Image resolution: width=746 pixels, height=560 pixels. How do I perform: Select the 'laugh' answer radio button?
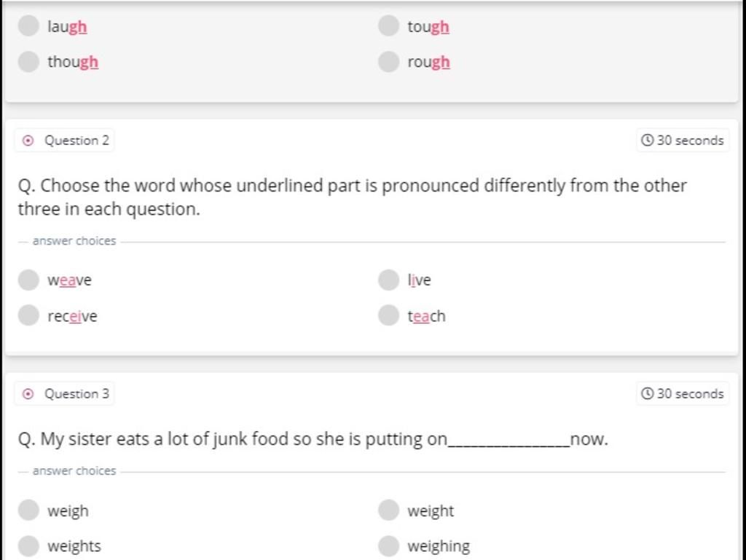[28, 26]
